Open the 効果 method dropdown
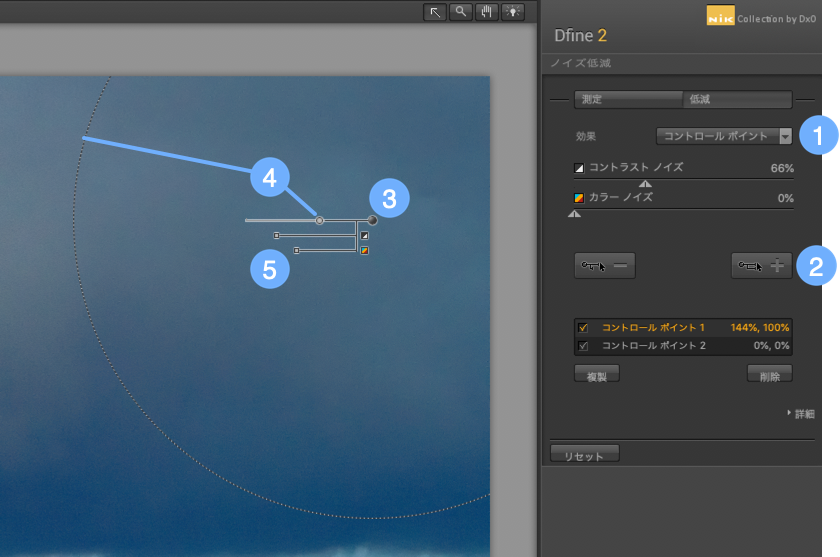This screenshot has height=557, width=840. 724,136
